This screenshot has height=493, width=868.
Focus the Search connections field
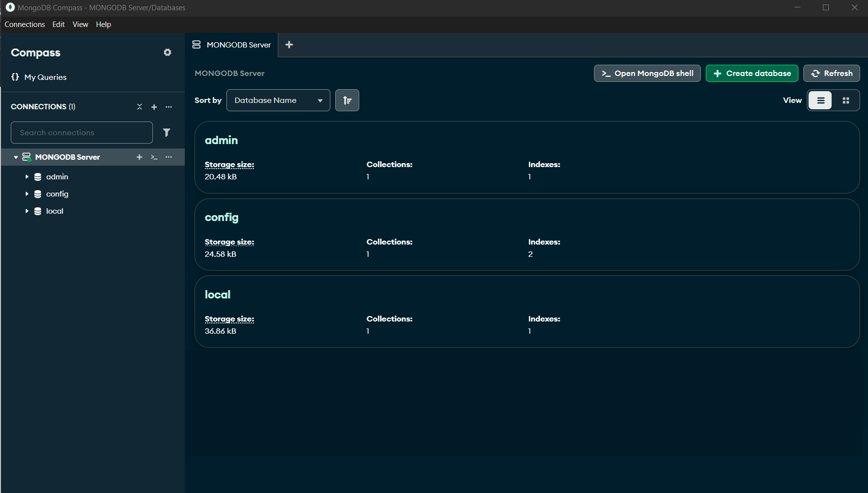(x=82, y=133)
